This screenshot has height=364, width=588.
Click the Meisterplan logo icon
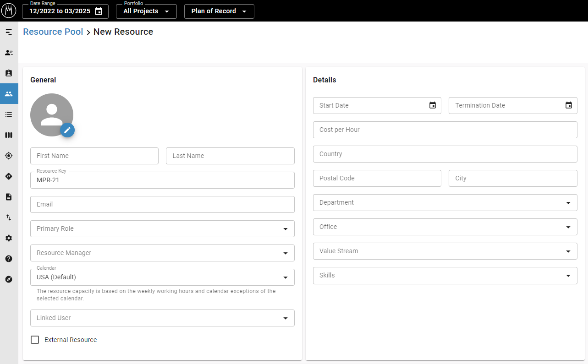pos(9,11)
